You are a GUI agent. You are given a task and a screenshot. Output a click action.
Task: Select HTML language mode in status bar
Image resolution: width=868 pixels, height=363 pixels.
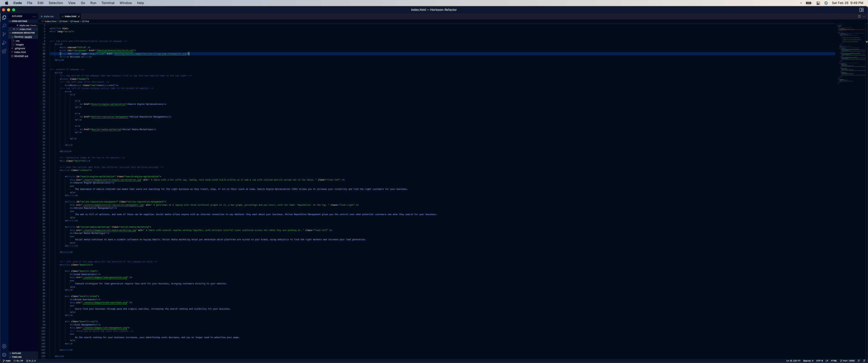tap(834, 360)
